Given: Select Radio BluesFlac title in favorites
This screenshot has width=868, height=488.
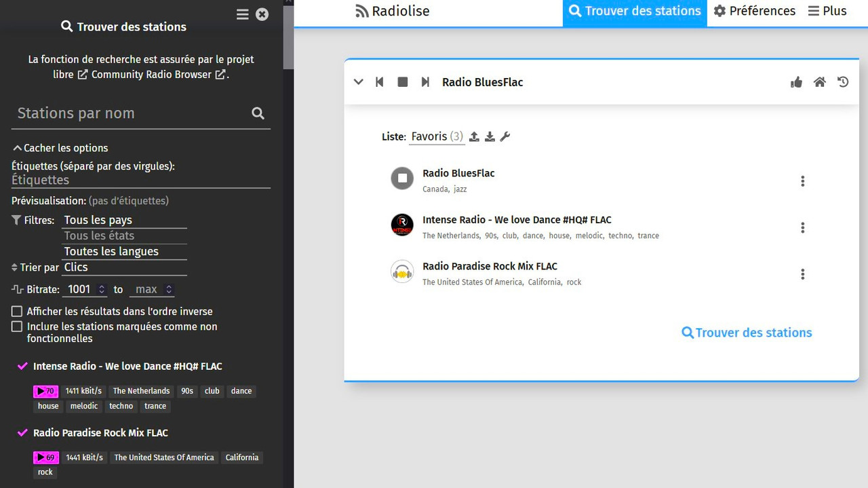Looking at the screenshot, I should pyautogui.click(x=458, y=173).
